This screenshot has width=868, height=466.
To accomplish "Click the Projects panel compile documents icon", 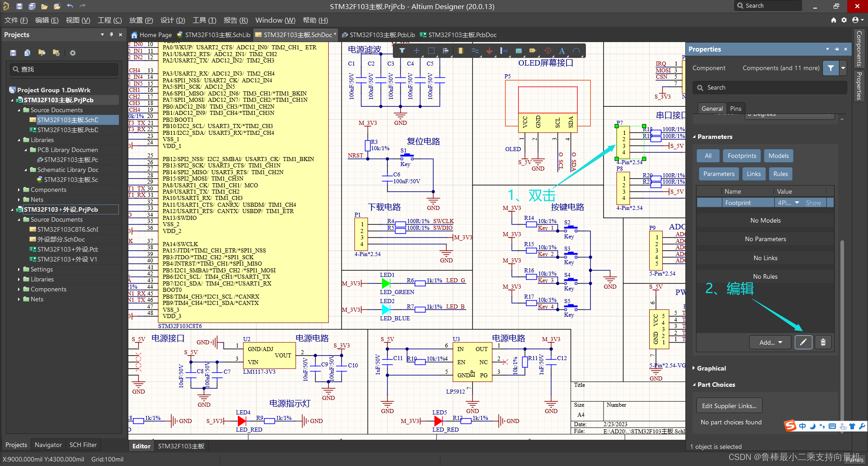I will [x=28, y=53].
